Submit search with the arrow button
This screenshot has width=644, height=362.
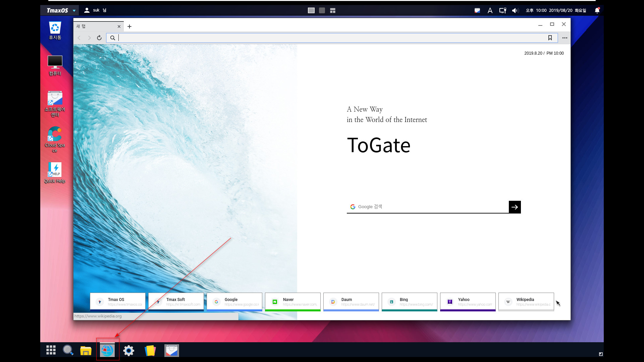pyautogui.click(x=515, y=207)
